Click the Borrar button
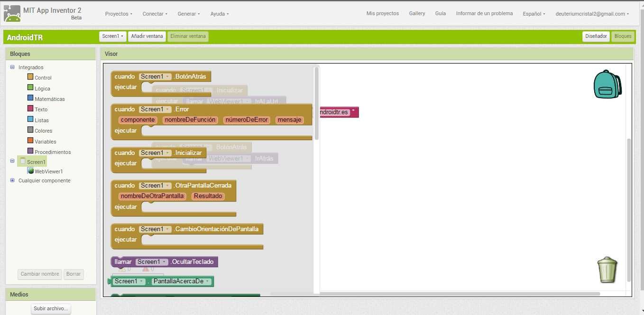Viewport: 644px width, 315px height. 74,274
